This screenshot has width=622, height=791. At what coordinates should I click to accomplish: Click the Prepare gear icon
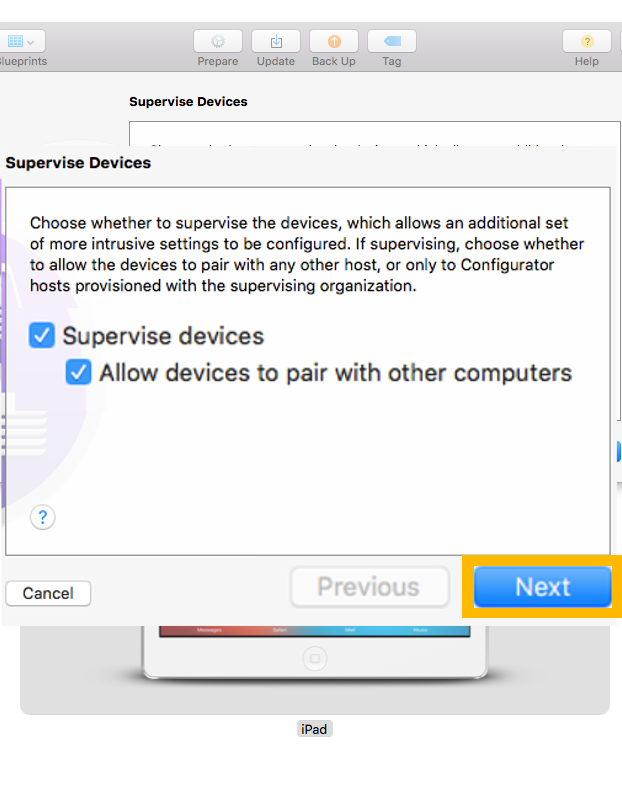tap(218, 41)
